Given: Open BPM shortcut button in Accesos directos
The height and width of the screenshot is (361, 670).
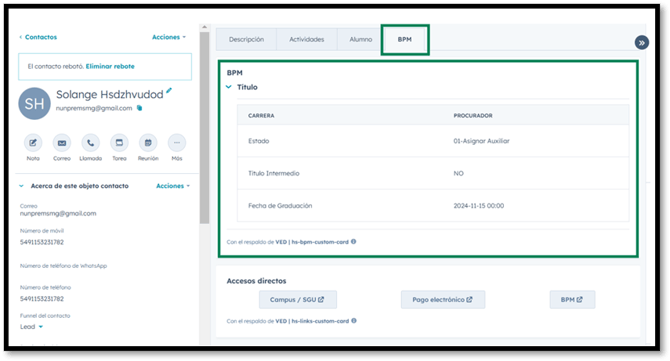Looking at the screenshot, I should (x=572, y=299).
